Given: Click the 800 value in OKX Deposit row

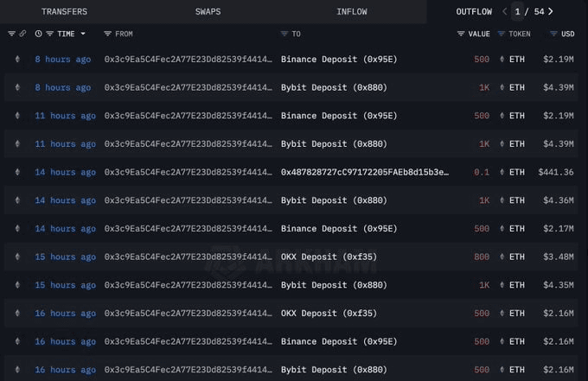Looking at the screenshot, I should click(482, 257).
